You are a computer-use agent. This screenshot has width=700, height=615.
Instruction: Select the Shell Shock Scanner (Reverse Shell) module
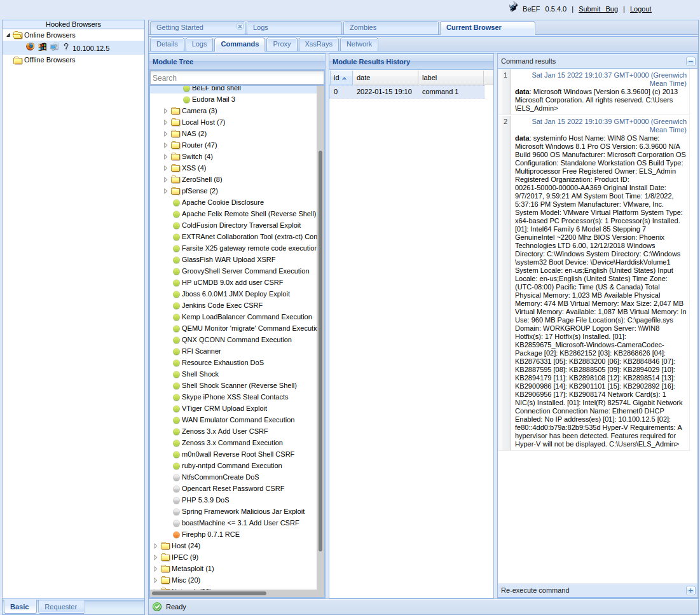click(x=239, y=385)
